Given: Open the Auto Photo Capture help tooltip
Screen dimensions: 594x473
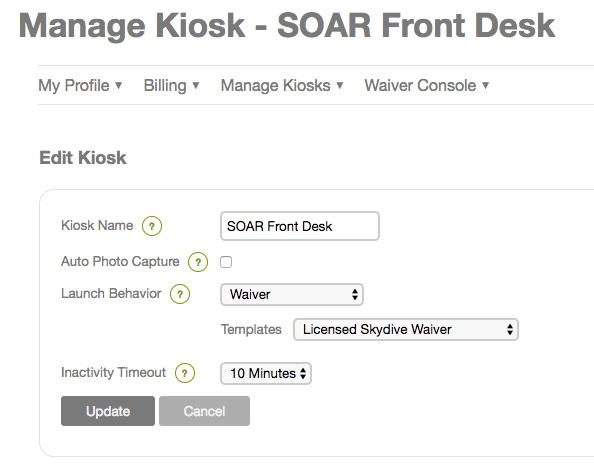Looking at the screenshot, I should (198, 262).
